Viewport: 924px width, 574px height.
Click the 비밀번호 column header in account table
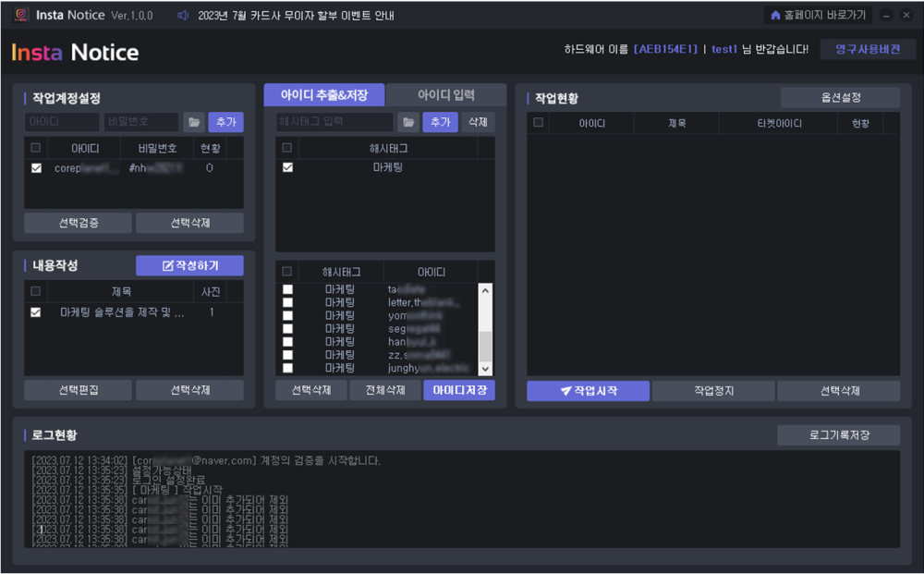click(157, 148)
